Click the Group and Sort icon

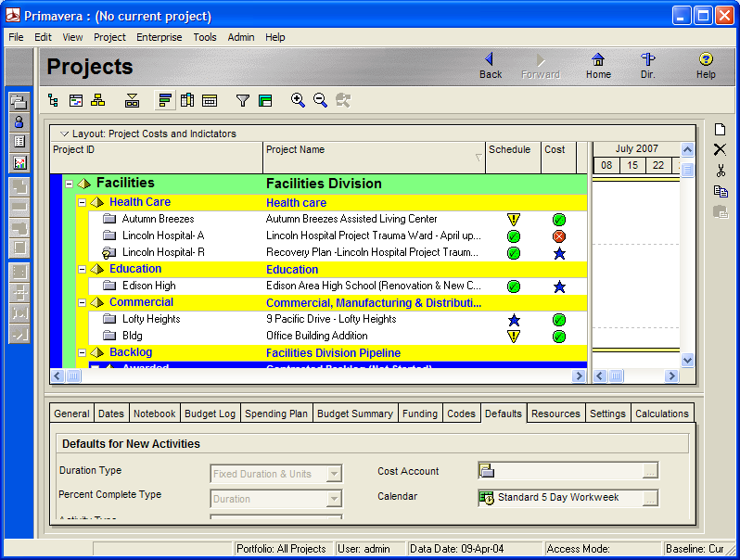click(x=265, y=100)
